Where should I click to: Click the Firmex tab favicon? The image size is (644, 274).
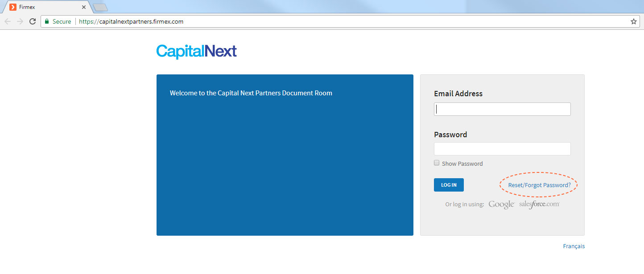click(13, 7)
